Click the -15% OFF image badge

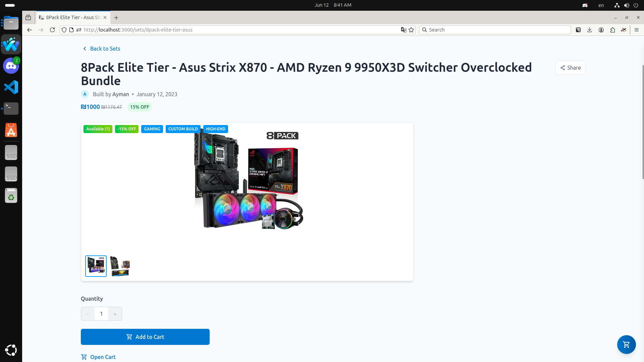click(x=127, y=129)
